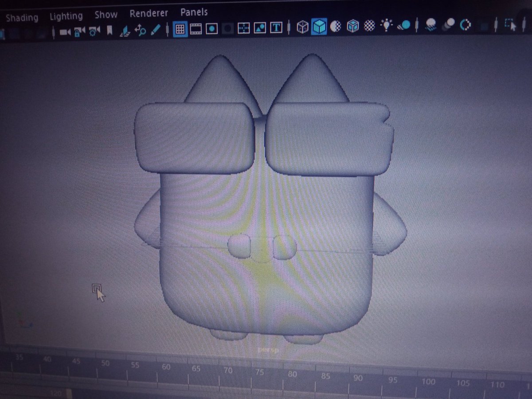Jump to frame 75 on the time slider
This screenshot has height=399, width=532.
[x=260, y=372]
